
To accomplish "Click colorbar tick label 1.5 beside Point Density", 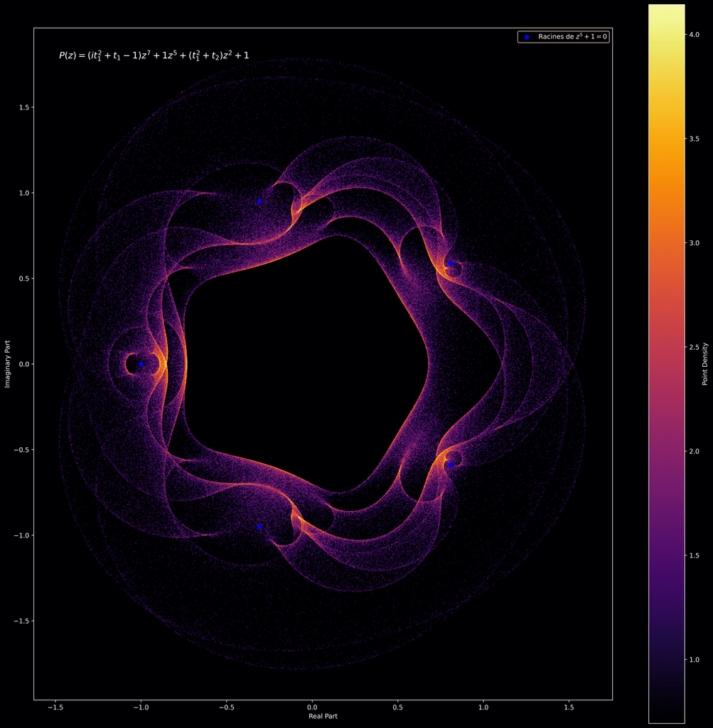I will coord(694,556).
